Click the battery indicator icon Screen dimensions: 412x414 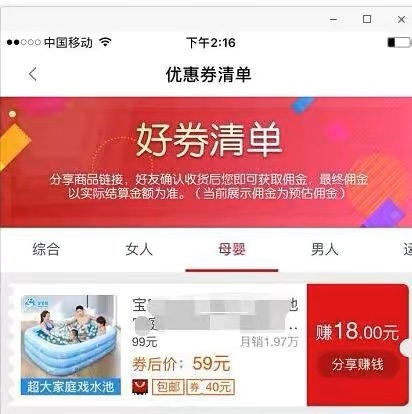399,43
